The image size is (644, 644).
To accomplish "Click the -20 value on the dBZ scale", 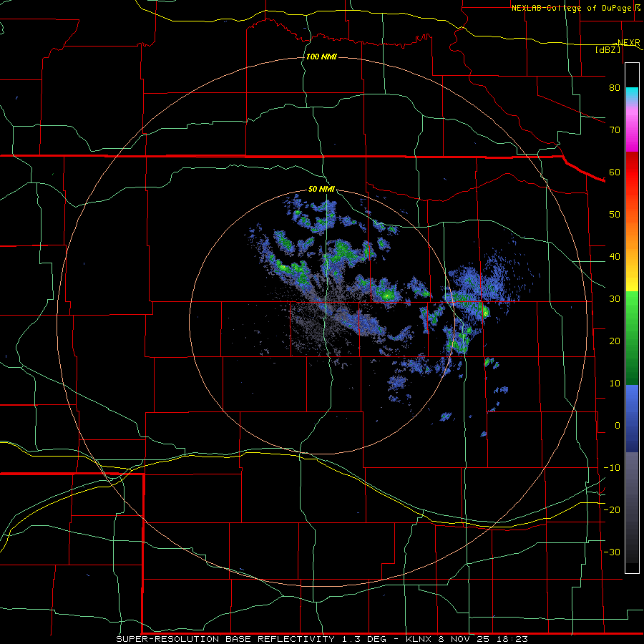I will 612,509.
